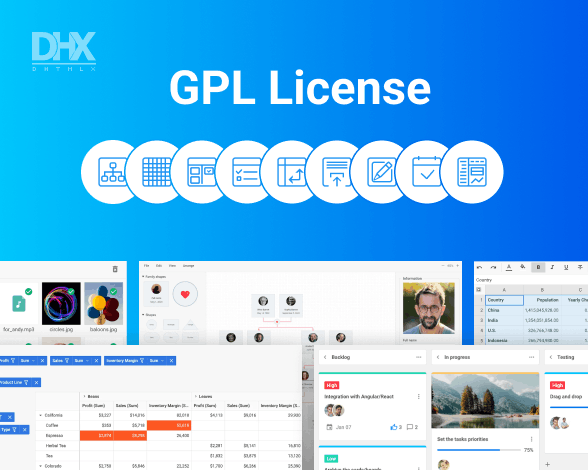
Task: Click the table with return arrow icon
Action: tap(291, 172)
